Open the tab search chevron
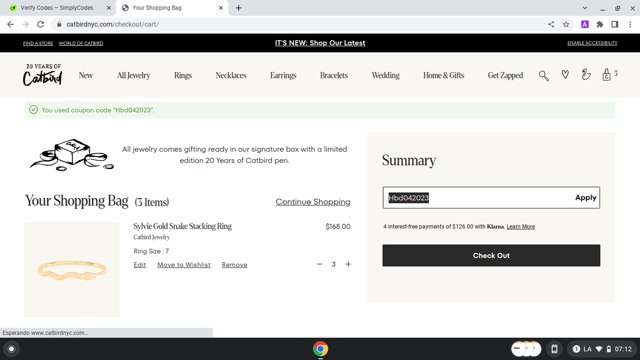Screen dimensions: 640x360 point(585,8)
